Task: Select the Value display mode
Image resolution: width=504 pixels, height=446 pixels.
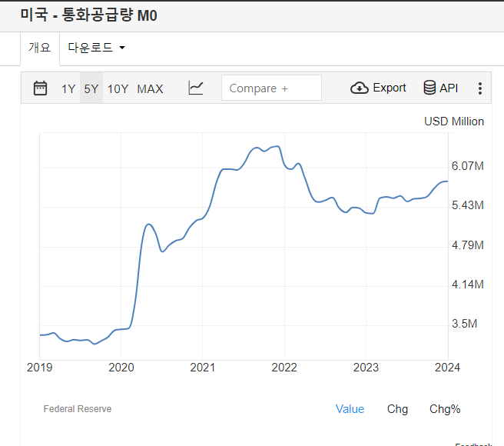Action: coord(350,409)
